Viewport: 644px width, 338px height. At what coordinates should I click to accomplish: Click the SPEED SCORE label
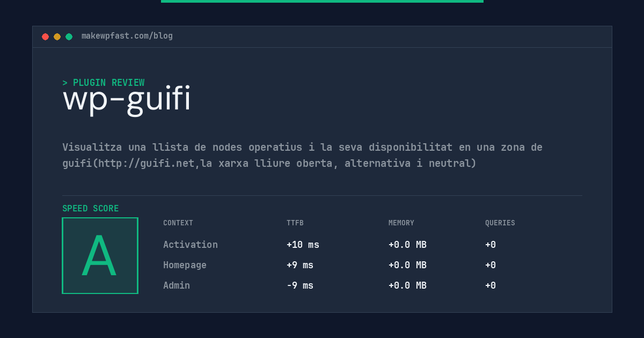coord(91,209)
